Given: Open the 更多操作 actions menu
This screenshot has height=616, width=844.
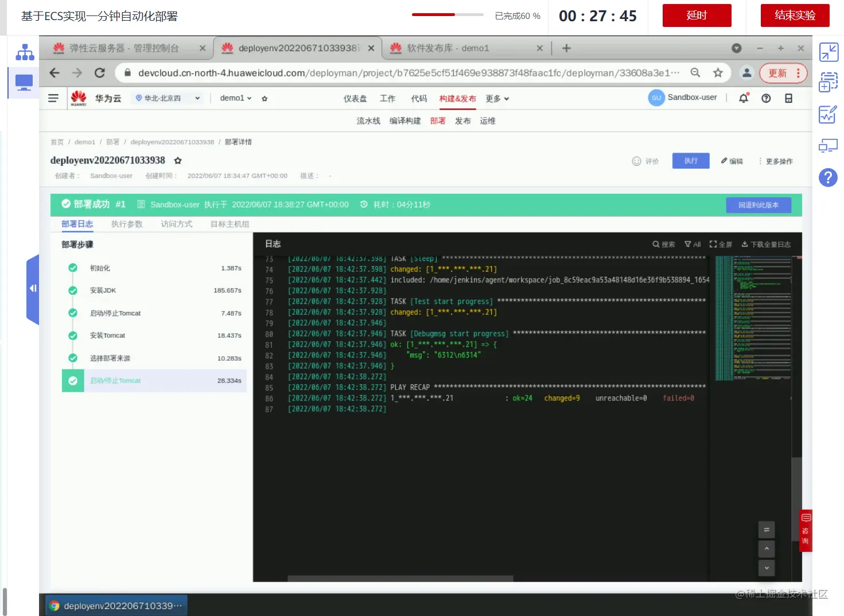Looking at the screenshot, I should (x=776, y=161).
